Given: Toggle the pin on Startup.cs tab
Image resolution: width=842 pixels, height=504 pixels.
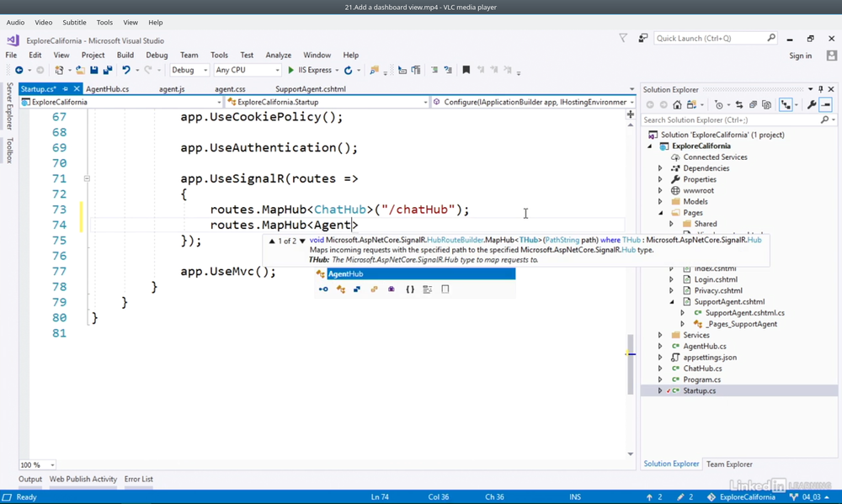Looking at the screenshot, I should coord(66,89).
